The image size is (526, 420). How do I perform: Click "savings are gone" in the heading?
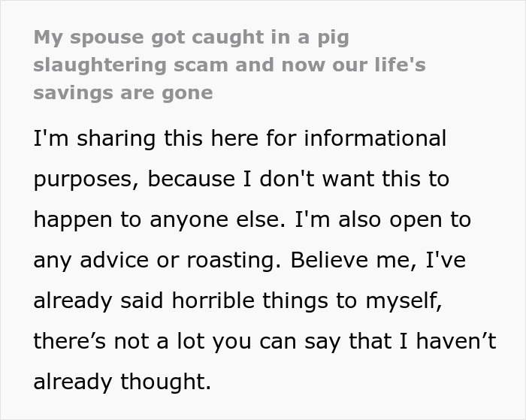tap(123, 92)
